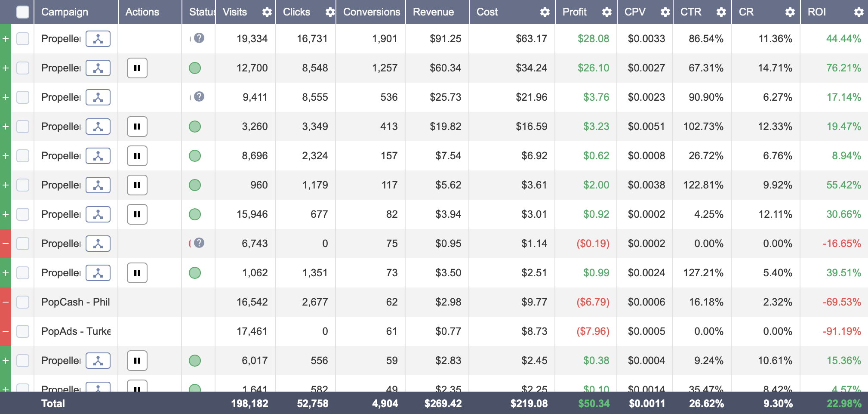Select checkbox for PopCash - Phil campaign
The width and height of the screenshot is (868, 414).
pyautogui.click(x=23, y=302)
